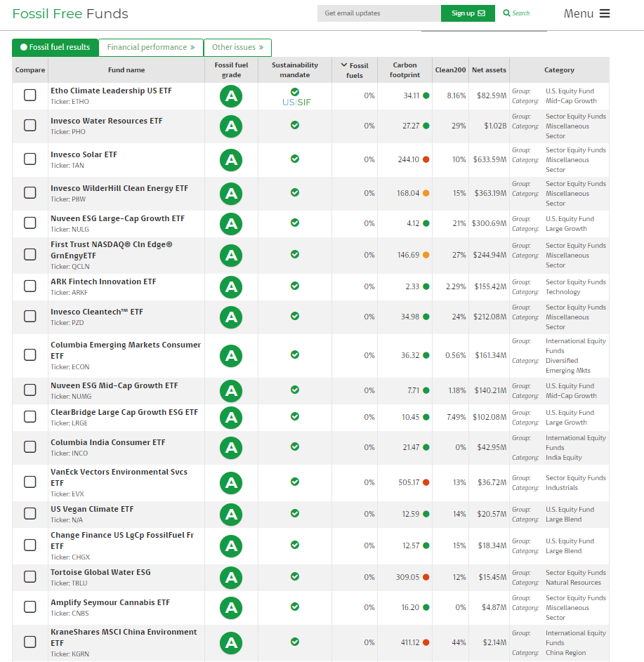Viewport: 644px width, 662px height.
Task: Check compare box for Etho Climate Leadership ETF
Action: [x=30, y=95]
